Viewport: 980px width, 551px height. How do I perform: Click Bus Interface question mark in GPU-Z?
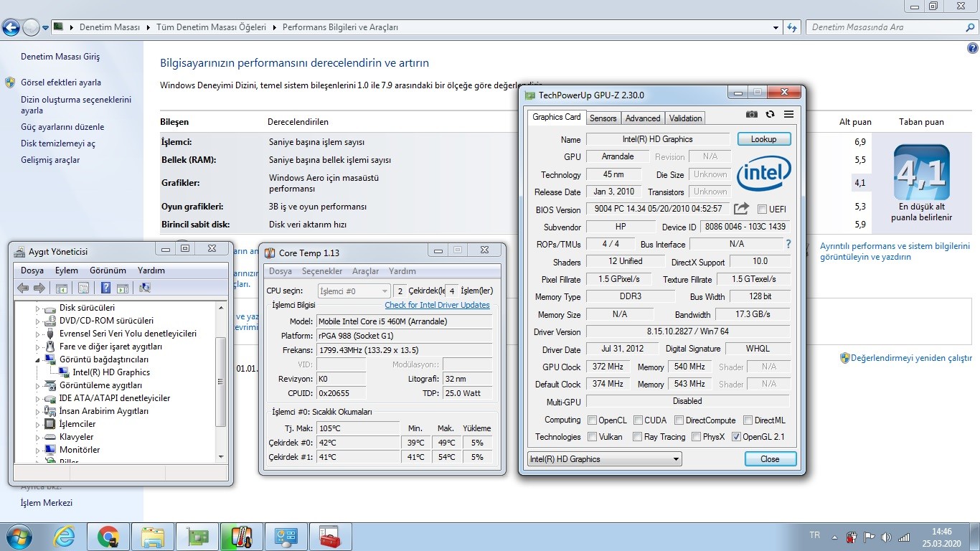point(788,244)
